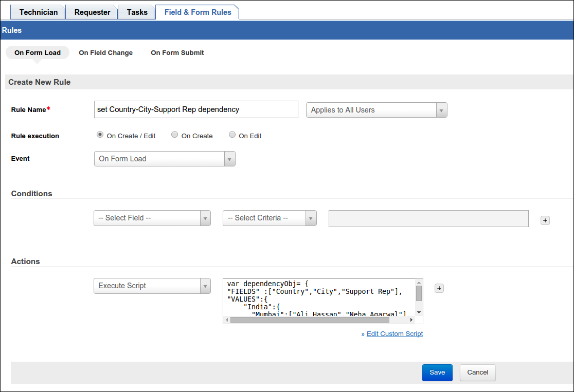Save the new rule

click(x=437, y=372)
